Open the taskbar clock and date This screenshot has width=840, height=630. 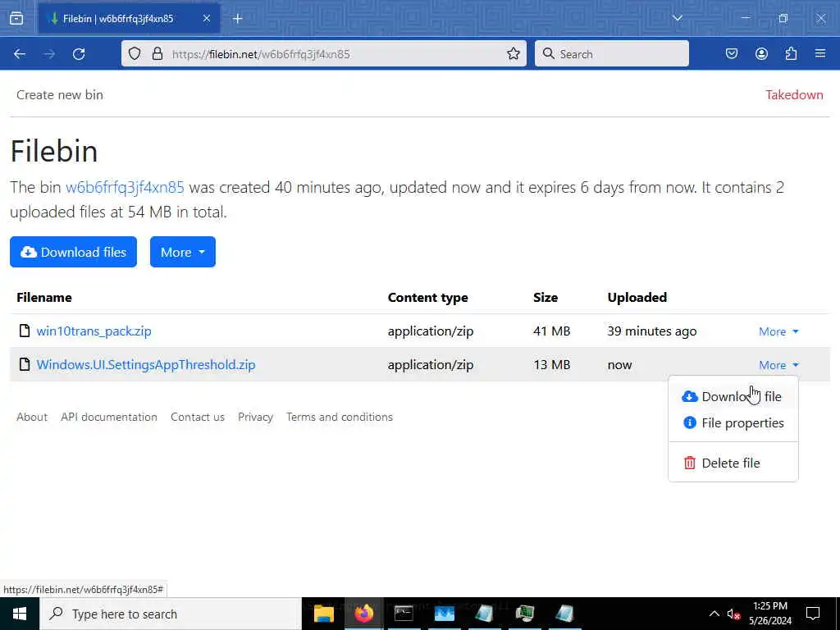pyautogui.click(x=769, y=614)
